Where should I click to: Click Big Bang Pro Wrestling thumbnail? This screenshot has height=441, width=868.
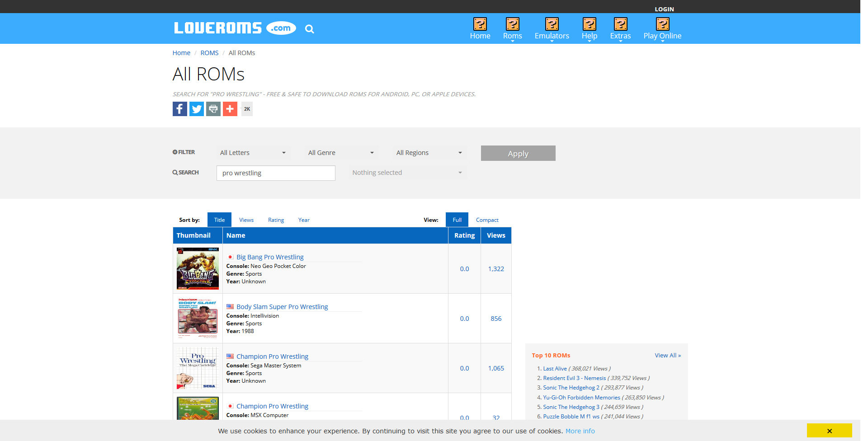tap(198, 268)
